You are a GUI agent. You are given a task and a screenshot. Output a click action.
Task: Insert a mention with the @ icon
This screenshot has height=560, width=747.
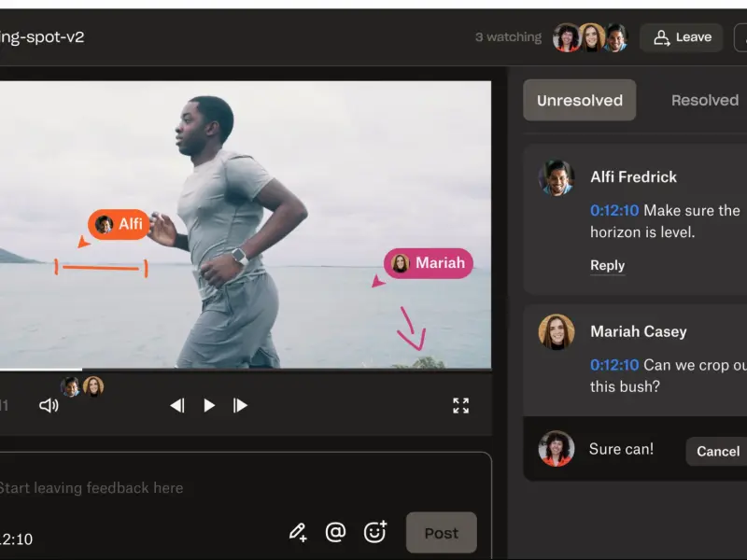[335, 532]
